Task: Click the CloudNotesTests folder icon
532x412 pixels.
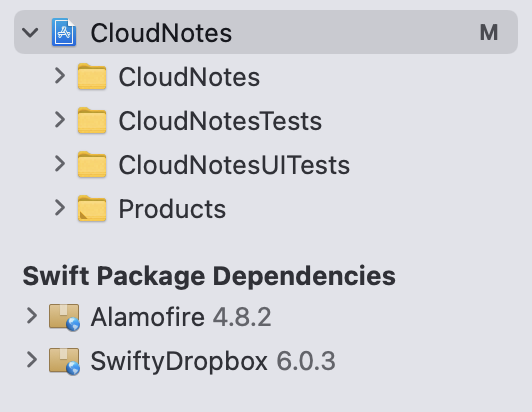Action: pyautogui.click(x=92, y=120)
